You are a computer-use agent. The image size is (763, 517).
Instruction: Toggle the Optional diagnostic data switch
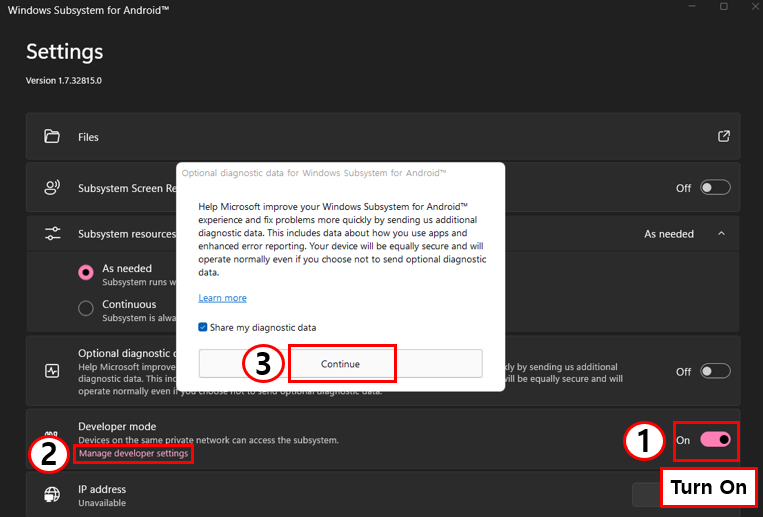[715, 371]
